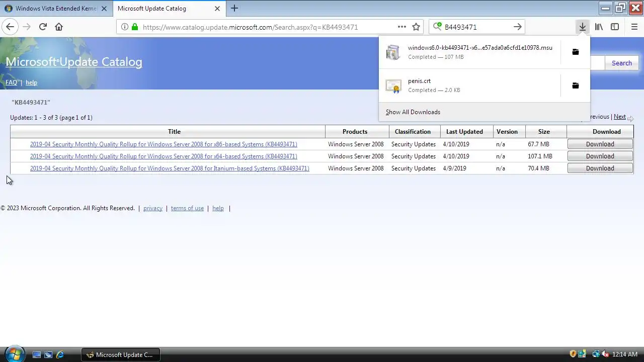Close the Windows Vista Extended Kernel tab
This screenshot has height=362, width=644.
pos(104,9)
